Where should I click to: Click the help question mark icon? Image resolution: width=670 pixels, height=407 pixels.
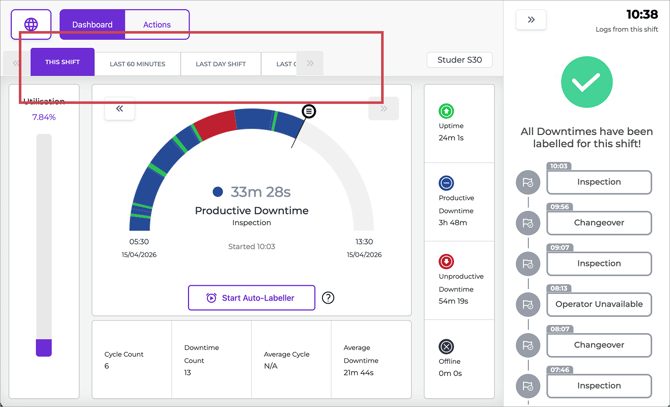(x=328, y=298)
